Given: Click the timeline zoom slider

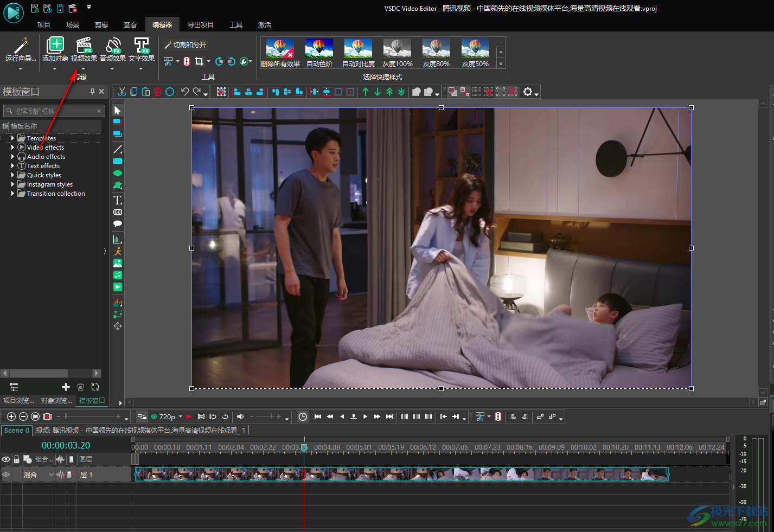Looking at the screenshot, I should 89,416.
